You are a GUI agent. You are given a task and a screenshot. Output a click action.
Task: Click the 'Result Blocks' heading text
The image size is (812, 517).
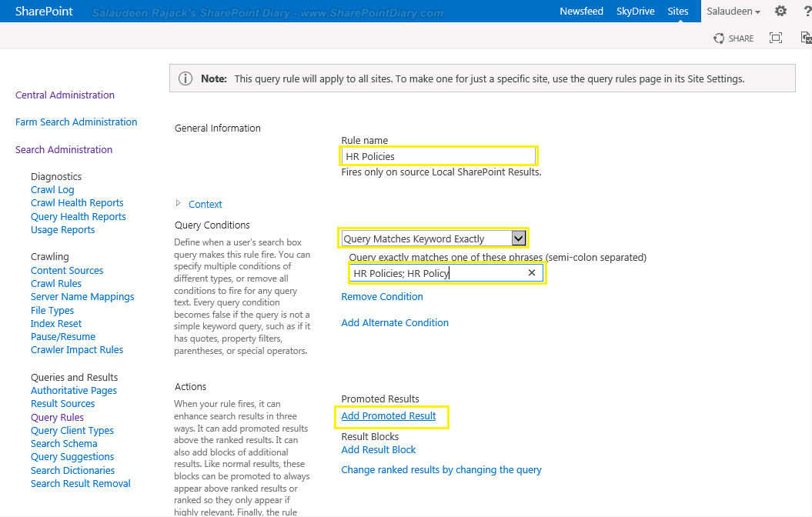click(x=369, y=436)
